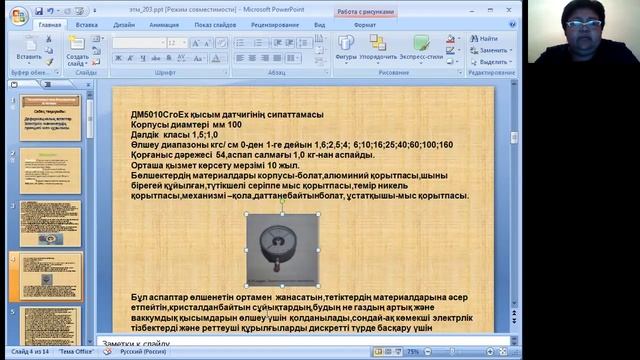Adjust the zoom slider handle

pyautogui.click(x=452, y=351)
